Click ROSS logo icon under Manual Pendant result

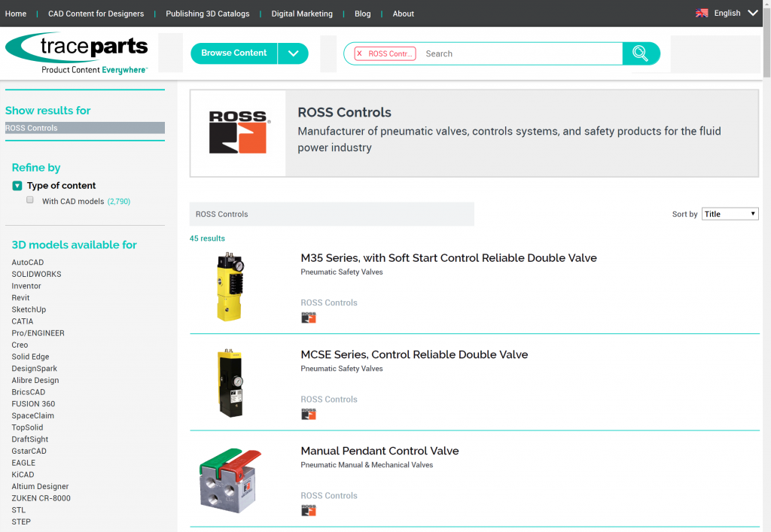[308, 510]
